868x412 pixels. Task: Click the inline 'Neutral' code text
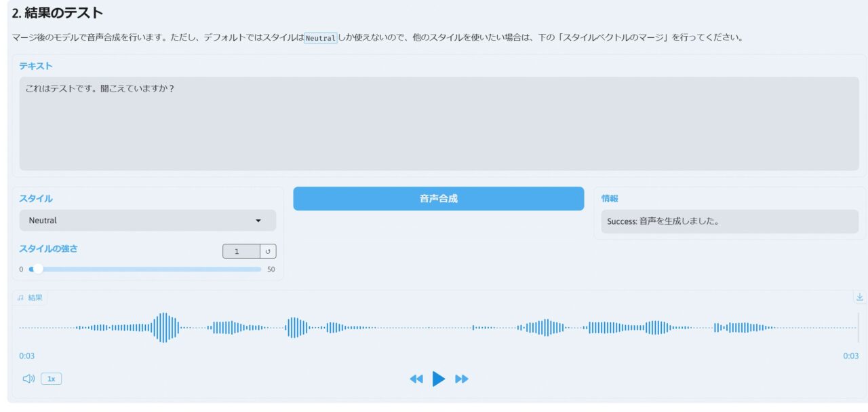click(x=320, y=38)
